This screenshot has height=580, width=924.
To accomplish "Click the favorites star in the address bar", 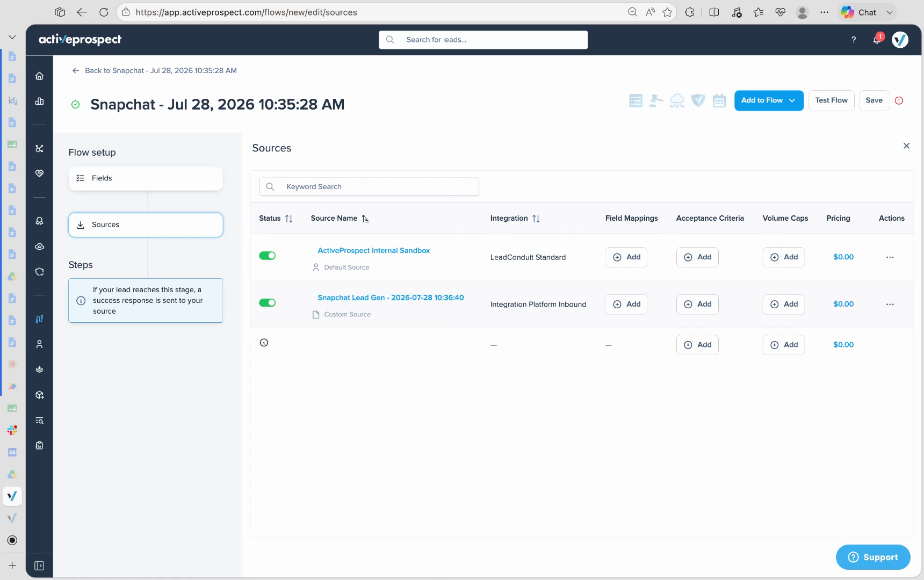I will pos(667,12).
